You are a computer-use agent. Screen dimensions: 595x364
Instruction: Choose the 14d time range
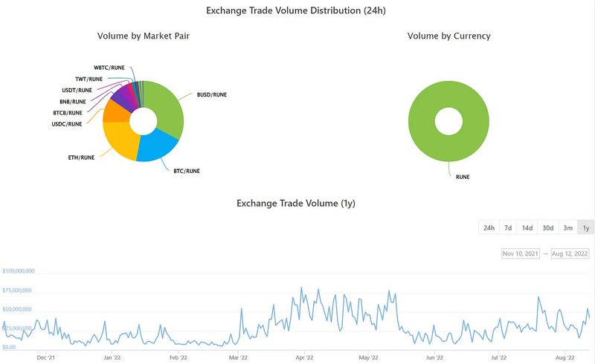527,227
